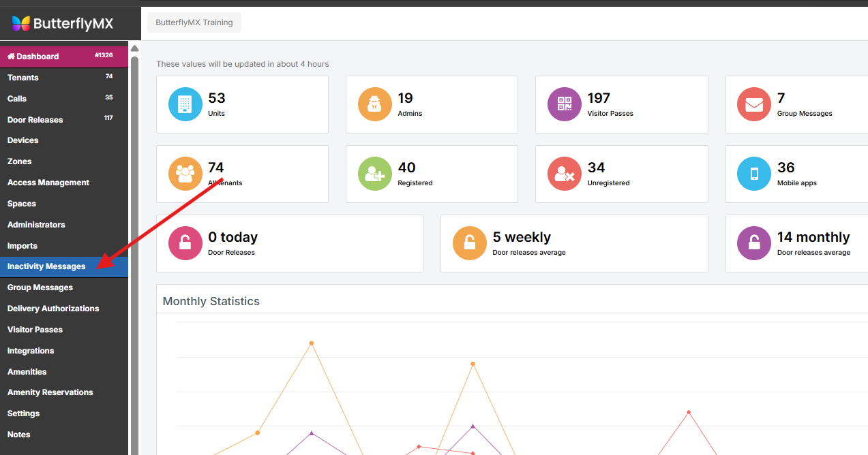The height and width of the screenshot is (455, 868).
Task: Click the purple monthly door releases lock icon
Action: coord(754,243)
